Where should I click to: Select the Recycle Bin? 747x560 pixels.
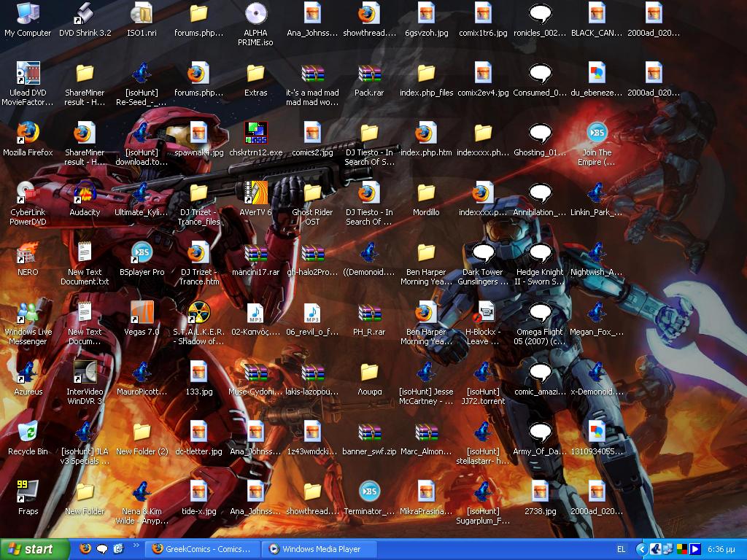pyautogui.click(x=28, y=438)
